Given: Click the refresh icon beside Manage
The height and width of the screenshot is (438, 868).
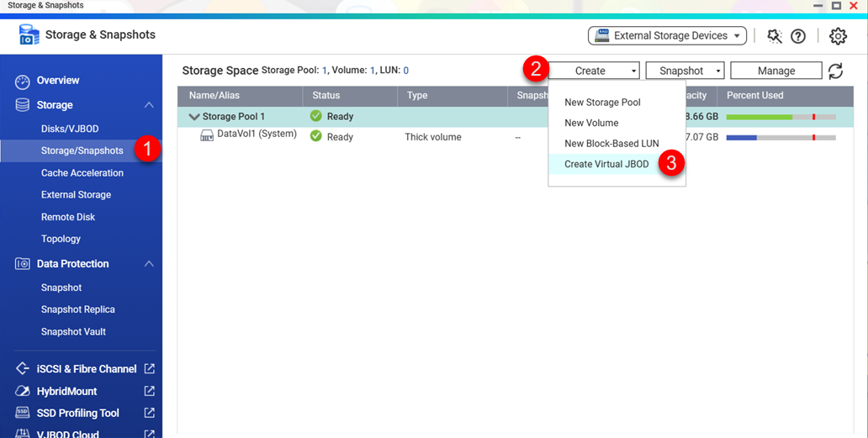Looking at the screenshot, I should [835, 71].
